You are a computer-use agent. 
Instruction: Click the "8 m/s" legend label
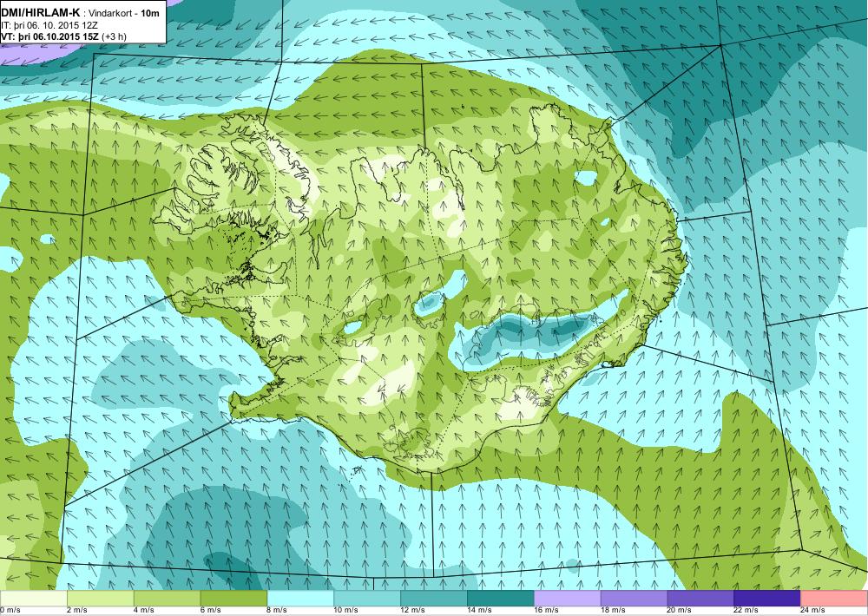tap(278, 611)
